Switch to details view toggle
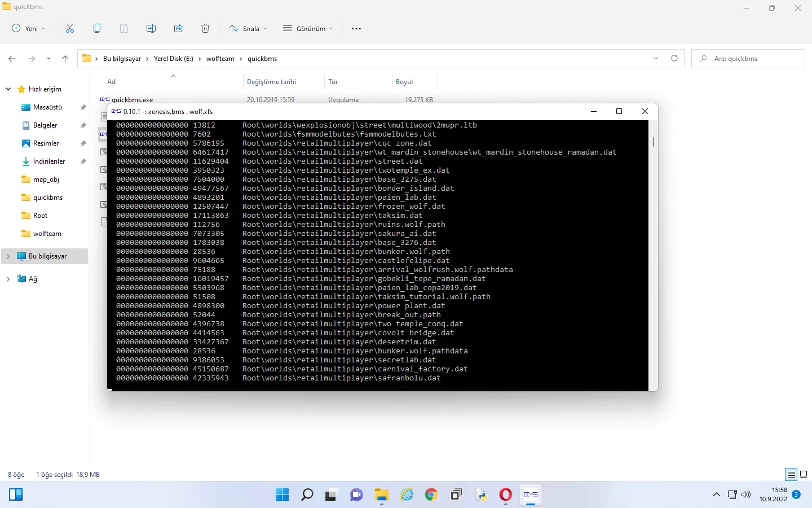 tap(791, 474)
